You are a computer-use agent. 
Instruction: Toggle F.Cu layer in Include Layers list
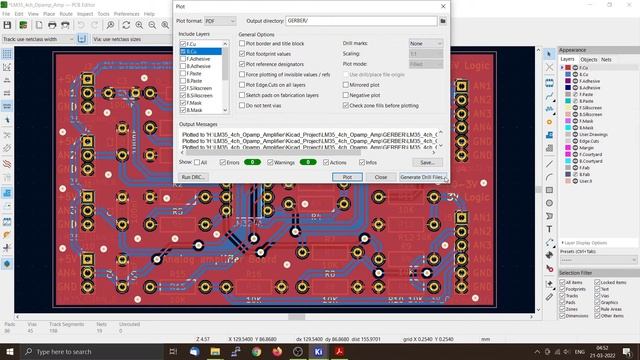[x=183, y=44]
